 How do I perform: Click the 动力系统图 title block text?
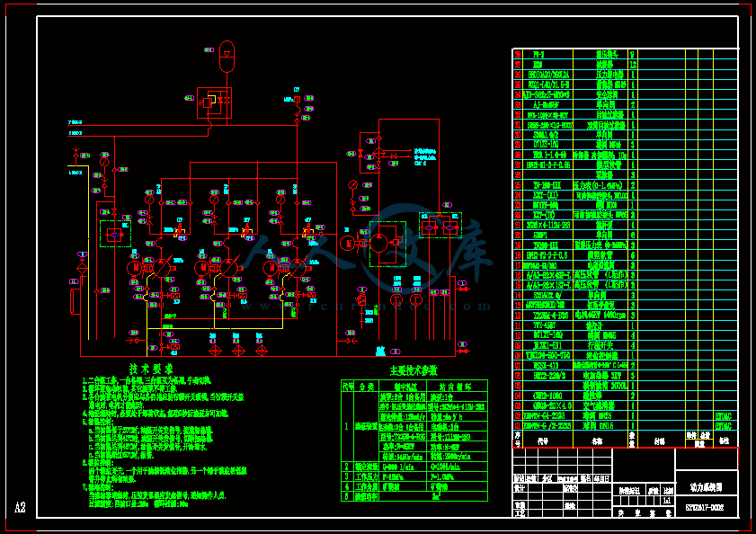(707, 487)
